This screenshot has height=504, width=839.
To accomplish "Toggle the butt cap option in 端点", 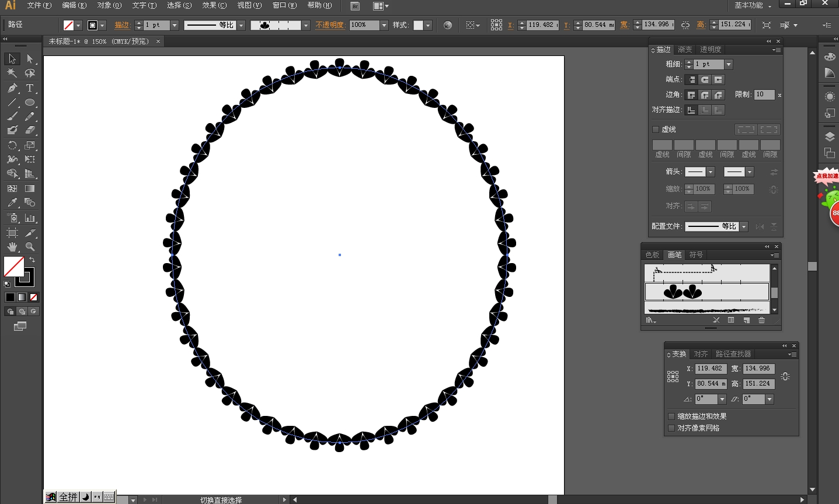I will point(691,79).
